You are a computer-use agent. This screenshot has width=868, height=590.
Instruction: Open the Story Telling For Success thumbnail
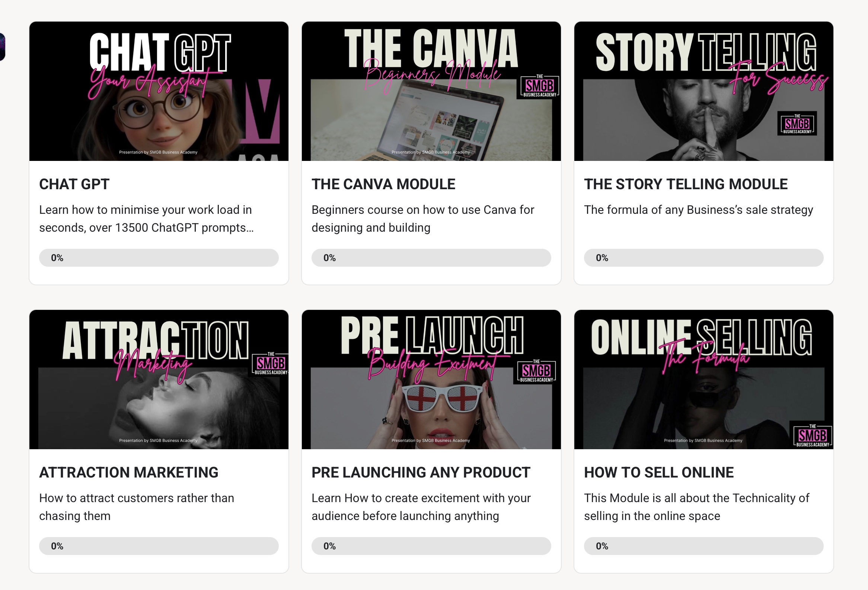[703, 91]
